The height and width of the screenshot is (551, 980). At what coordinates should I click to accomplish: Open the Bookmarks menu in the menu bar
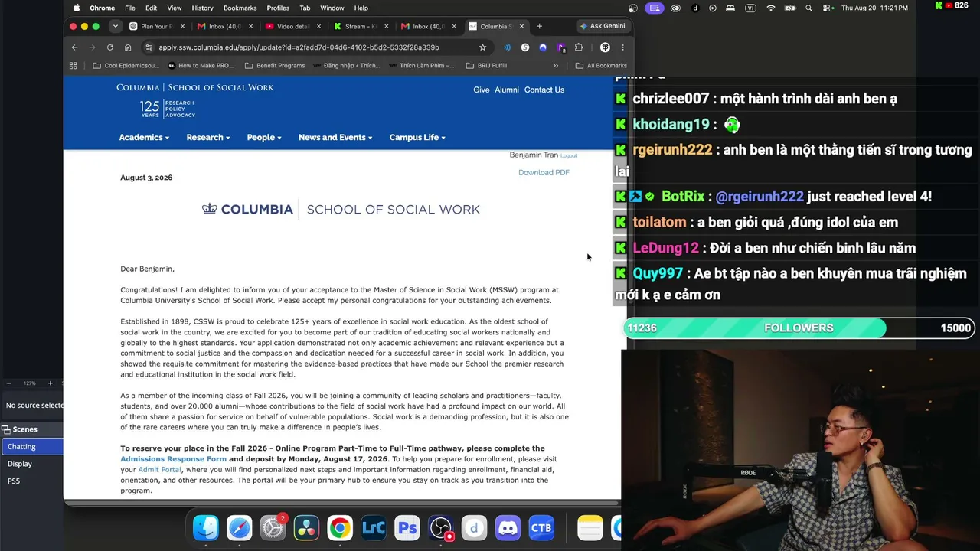click(240, 8)
